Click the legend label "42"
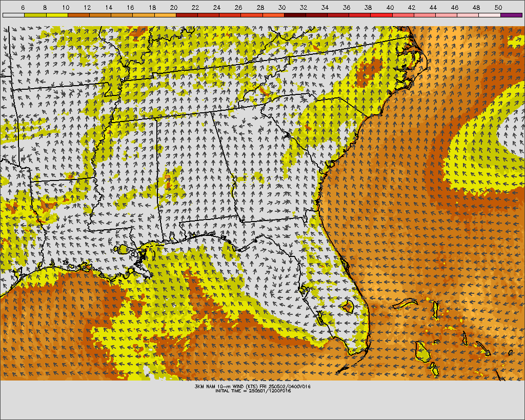The image size is (525, 420). tap(412, 7)
